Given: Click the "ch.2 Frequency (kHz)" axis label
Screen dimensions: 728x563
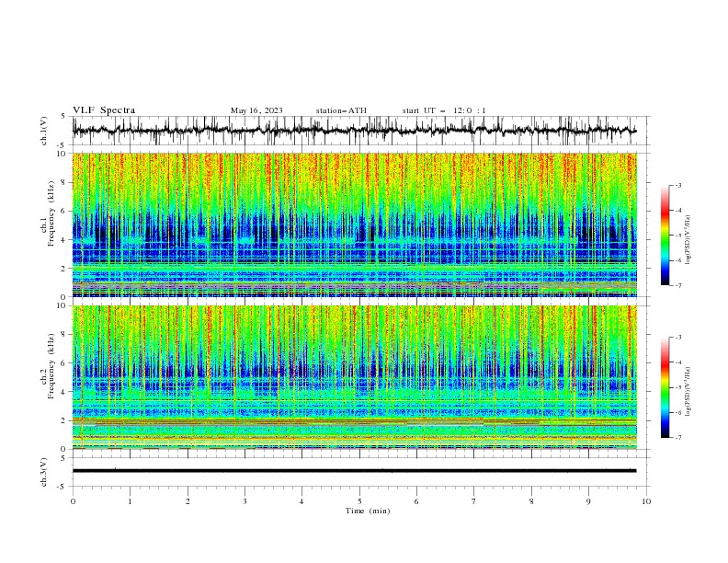Looking at the screenshot, I should (48, 365).
